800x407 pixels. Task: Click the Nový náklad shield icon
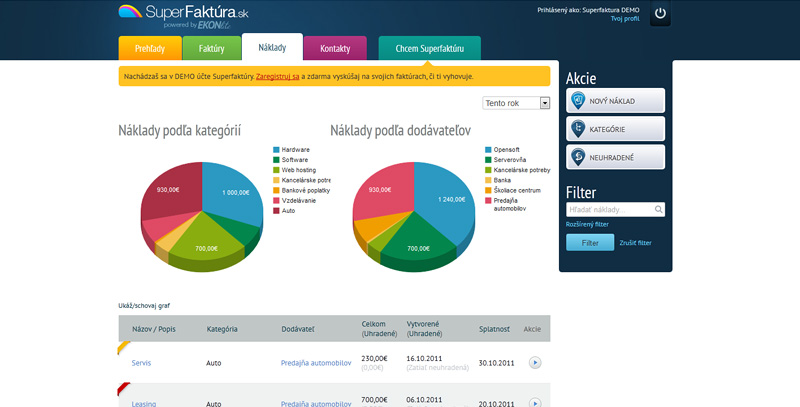pos(578,100)
